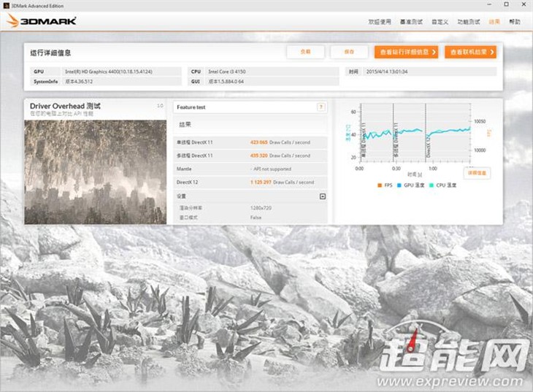Expand the 设置 settings section plus button
533x392 pixels.
pos(323,196)
